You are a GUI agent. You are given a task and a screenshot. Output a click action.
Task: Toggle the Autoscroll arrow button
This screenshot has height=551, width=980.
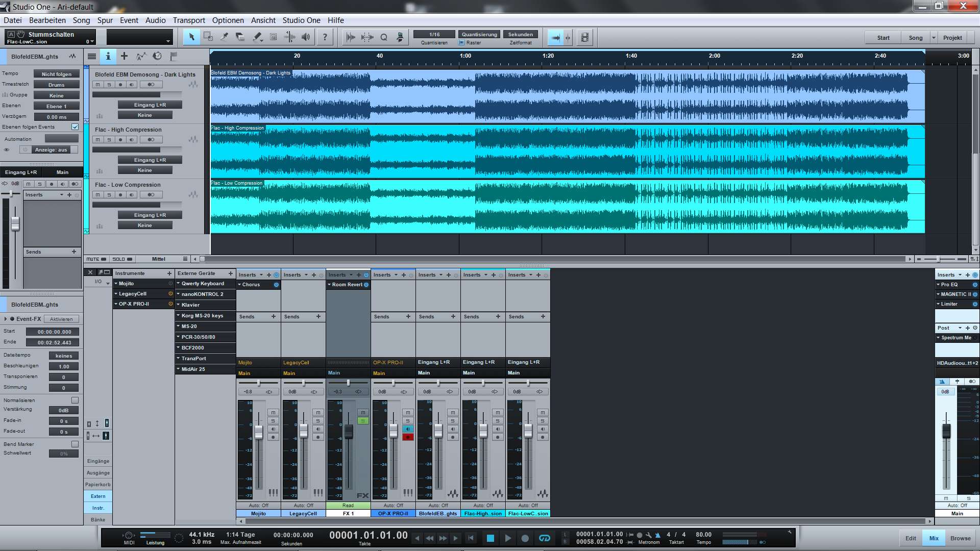pyautogui.click(x=556, y=37)
